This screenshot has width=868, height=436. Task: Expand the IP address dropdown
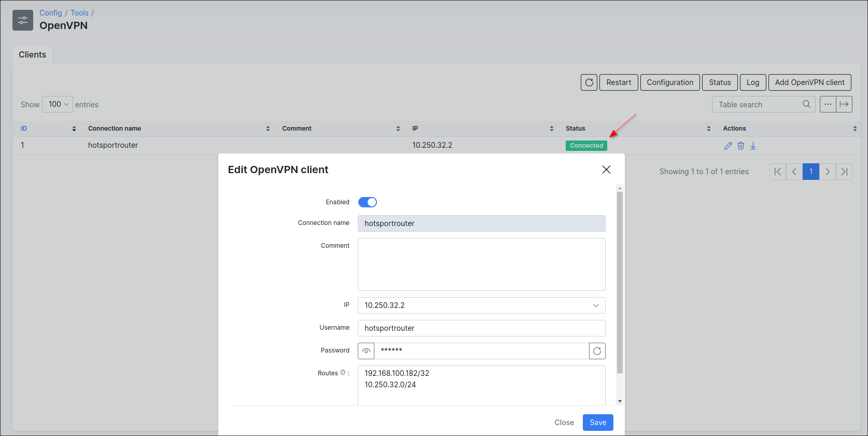pos(596,305)
